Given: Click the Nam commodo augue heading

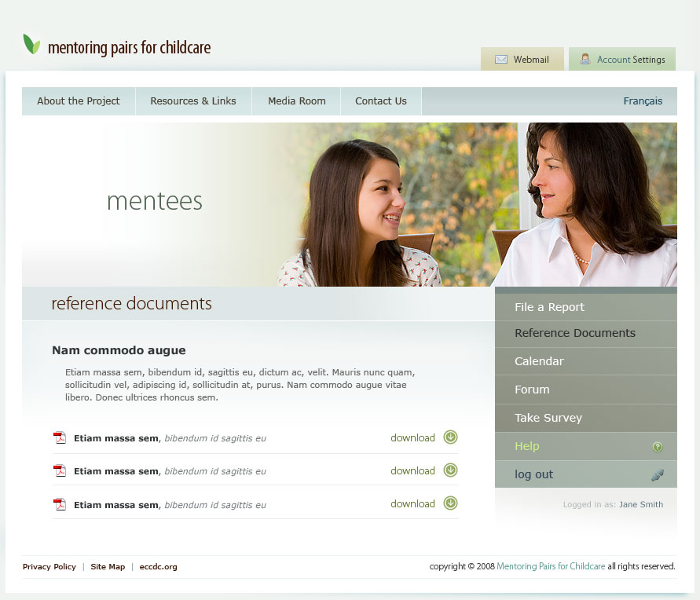Looking at the screenshot, I should click(x=119, y=350).
